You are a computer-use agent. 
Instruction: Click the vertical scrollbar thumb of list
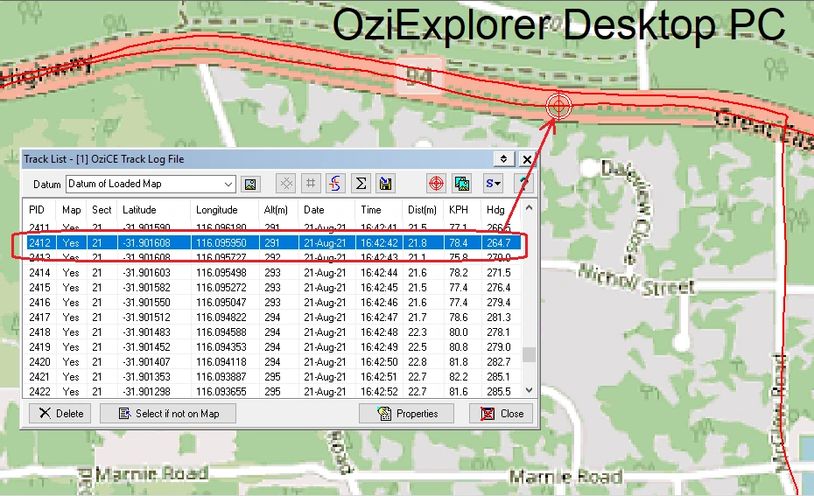(x=529, y=355)
